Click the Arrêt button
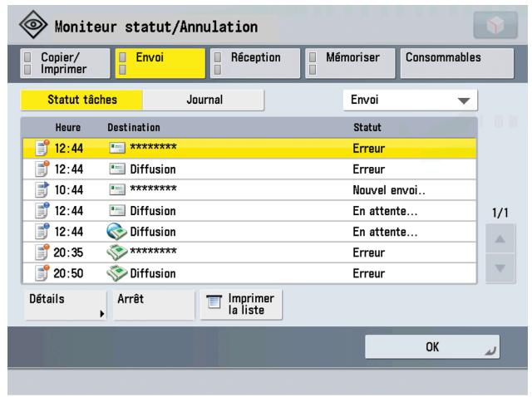This screenshot has width=532, height=397. (154, 305)
